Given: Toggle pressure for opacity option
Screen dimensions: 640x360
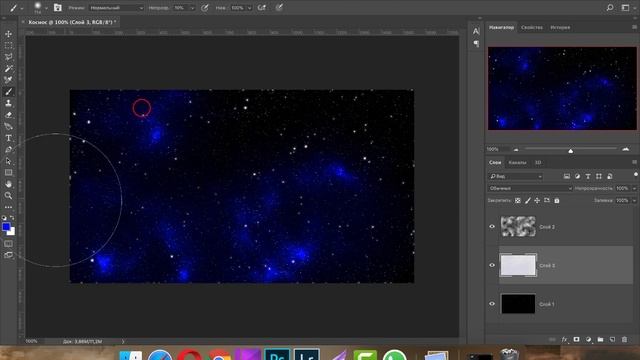Looking at the screenshot, I should (x=205, y=7).
